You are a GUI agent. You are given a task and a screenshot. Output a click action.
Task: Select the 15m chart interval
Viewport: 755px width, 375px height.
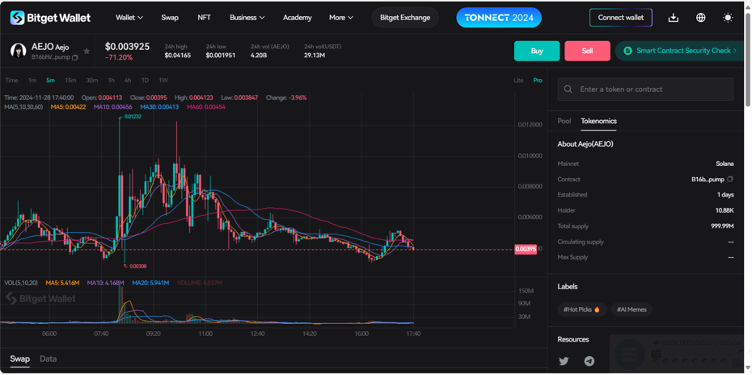click(x=70, y=80)
